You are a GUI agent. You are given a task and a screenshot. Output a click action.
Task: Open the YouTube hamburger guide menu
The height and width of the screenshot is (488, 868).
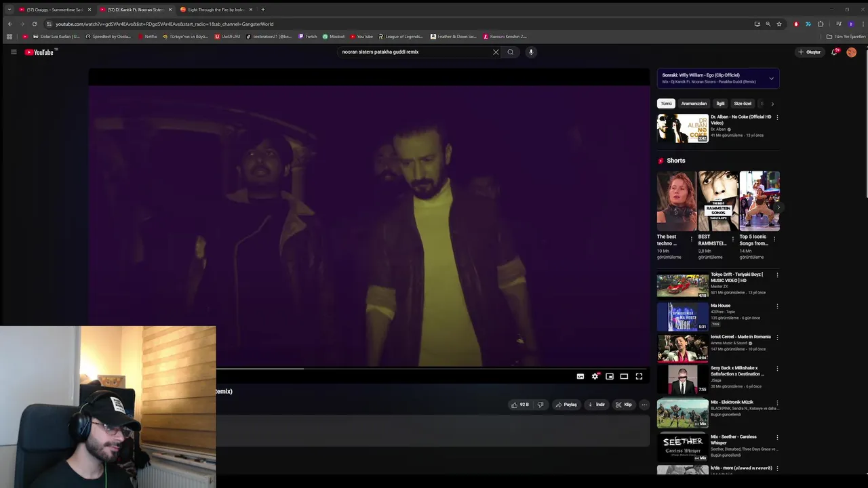[14, 52]
